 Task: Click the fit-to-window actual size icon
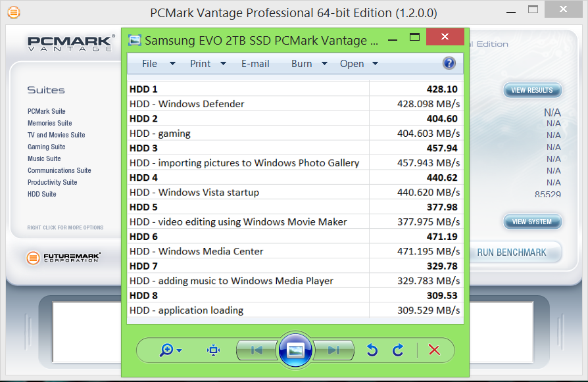pyautogui.click(x=213, y=350)
